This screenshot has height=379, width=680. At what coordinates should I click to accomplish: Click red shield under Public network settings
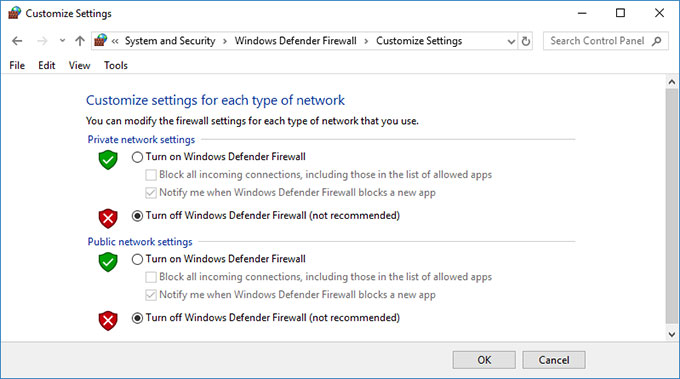click(x=108, y=320)
